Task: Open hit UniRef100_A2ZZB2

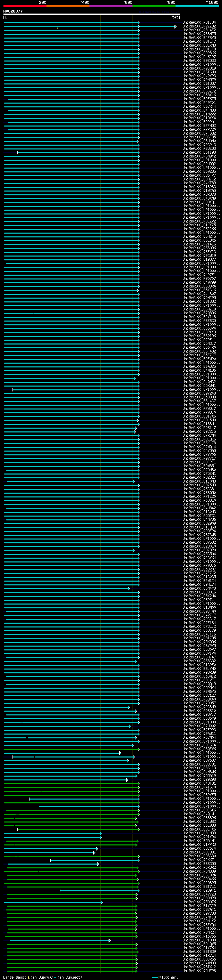Action: pyautogui.click(x=199, y=26)
